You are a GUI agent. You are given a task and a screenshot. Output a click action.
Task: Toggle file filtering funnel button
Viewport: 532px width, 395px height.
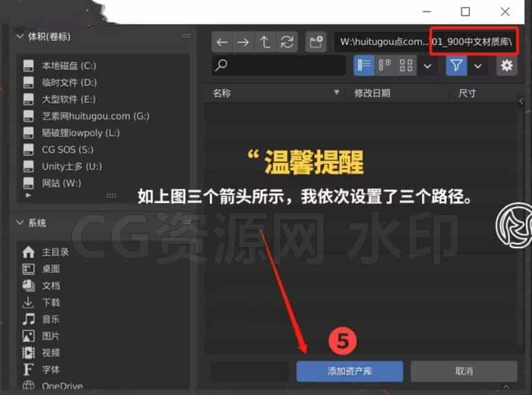click(x=456, y=65)
